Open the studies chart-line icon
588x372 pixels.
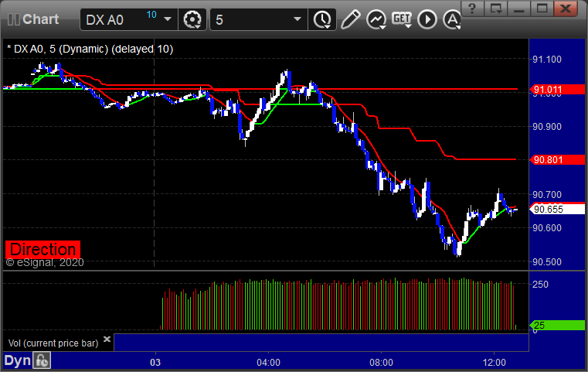[376, 19]
